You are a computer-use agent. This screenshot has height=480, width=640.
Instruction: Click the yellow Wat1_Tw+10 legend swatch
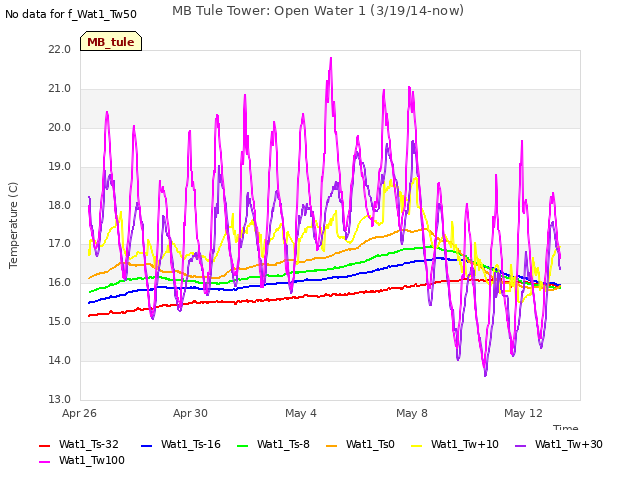[417, 445]
